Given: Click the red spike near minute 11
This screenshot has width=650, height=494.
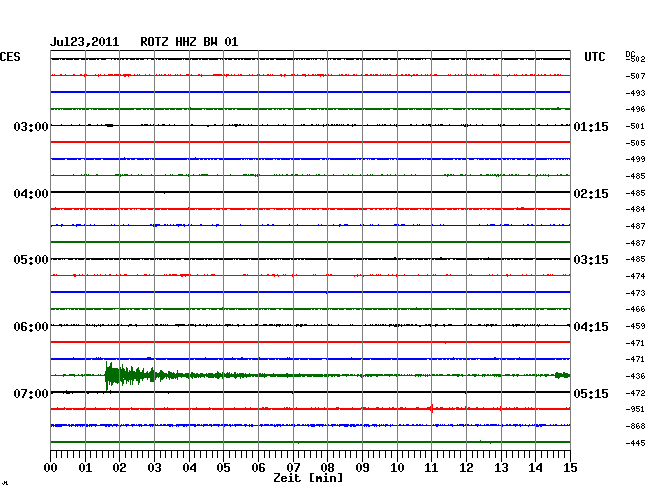Looking at the screenshot, I should point(432,409).
